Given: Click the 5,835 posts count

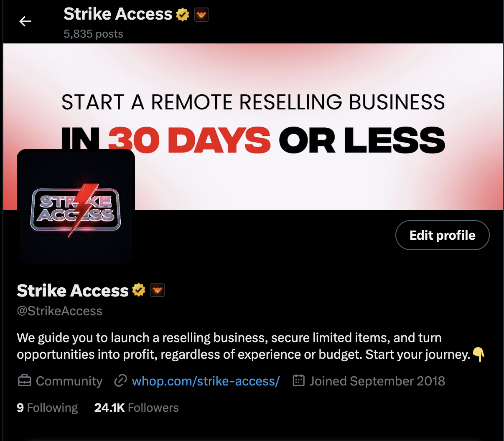Looking at the screenshot, I should [93, 34].
